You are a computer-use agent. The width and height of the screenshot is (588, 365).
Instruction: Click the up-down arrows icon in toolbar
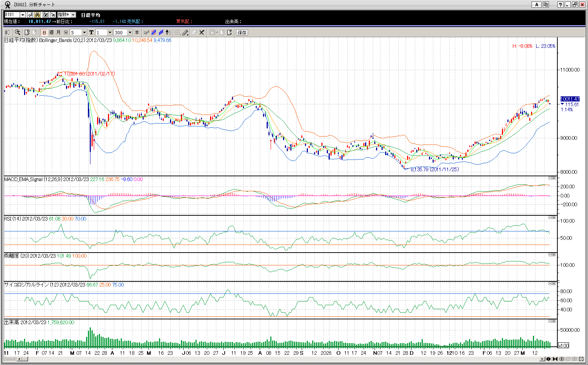point(168,32)
